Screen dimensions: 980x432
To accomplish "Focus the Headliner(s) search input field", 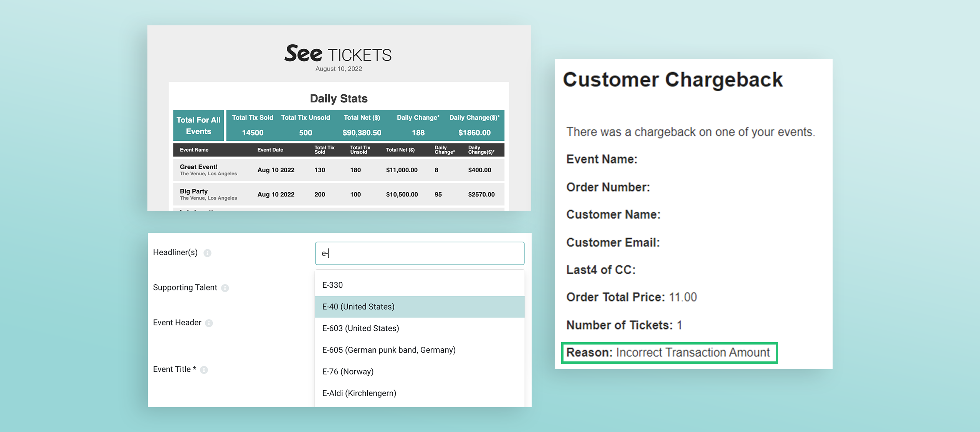I will coord(420,253).
